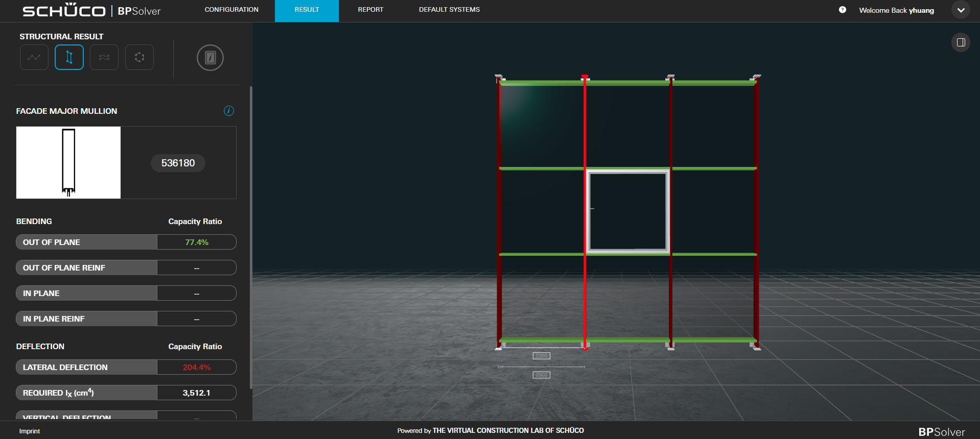Click the Imprint link in footer

[30, 431]
